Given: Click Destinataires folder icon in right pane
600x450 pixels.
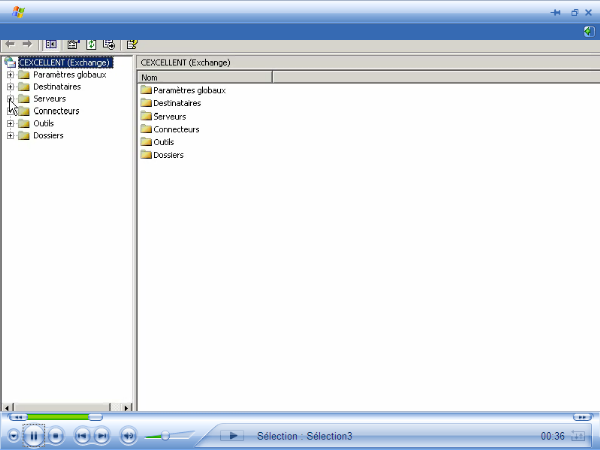Looking at the screenshot, I should pyautogui.click(x=146, y=103).
